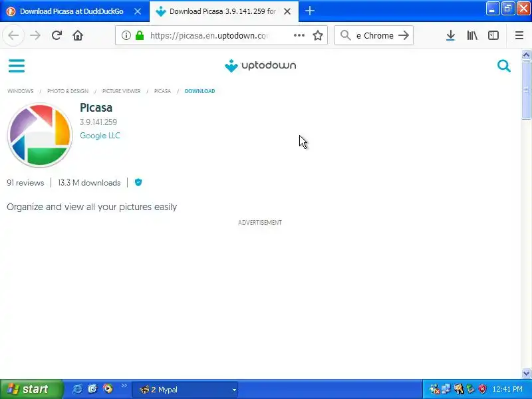532x399 pixels.
Task: Go to the browser home page
Action: pos(78,35)
